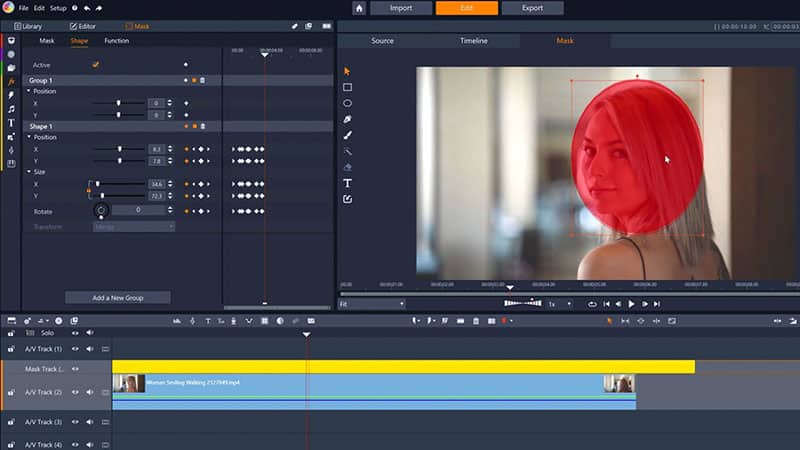Viewport: 800px width, 450px height.
Task: Delete Group 1 with its trash icon
Action: coord(203,80)
